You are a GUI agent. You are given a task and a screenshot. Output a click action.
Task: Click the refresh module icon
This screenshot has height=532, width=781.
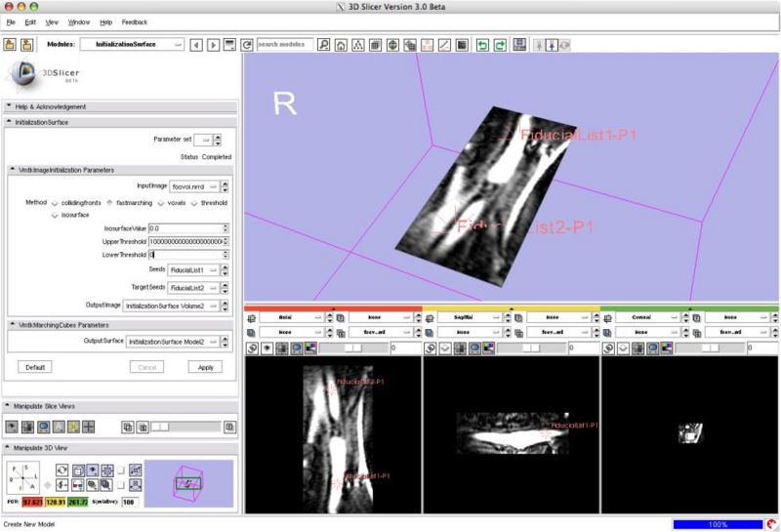tap(247, 45)
